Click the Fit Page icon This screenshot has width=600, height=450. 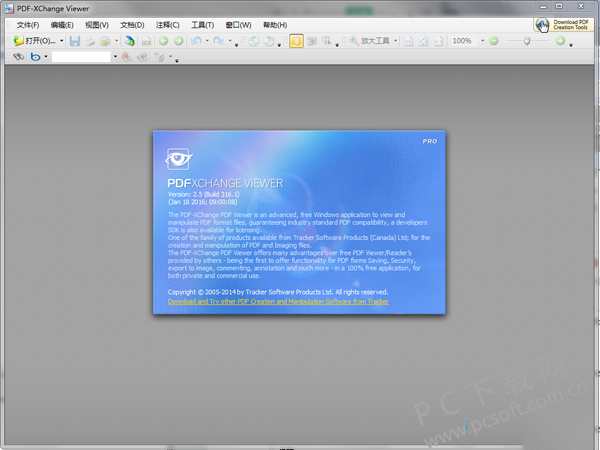[424, 41]
